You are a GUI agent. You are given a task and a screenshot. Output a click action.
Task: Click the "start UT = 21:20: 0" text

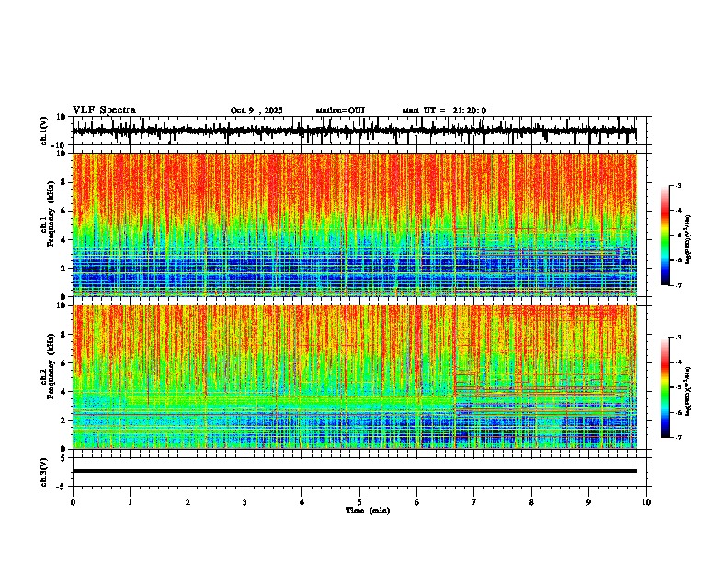click(x=444, y=110)
